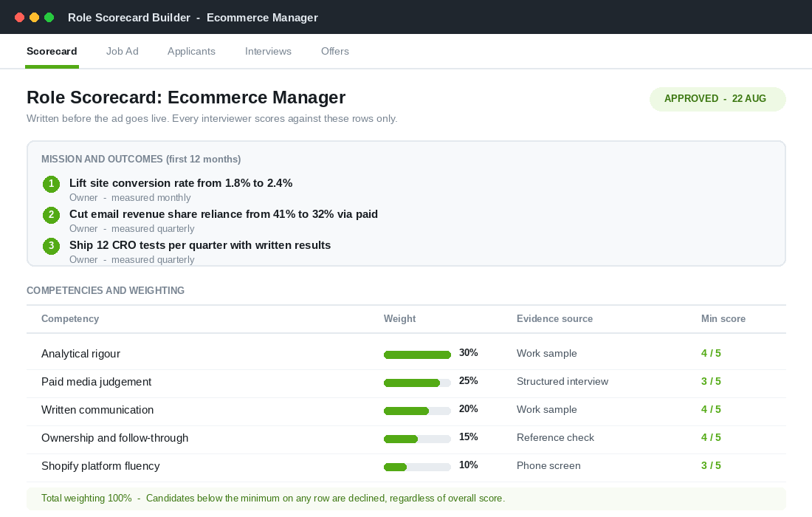Click Analytical rigour's Work sample evidence source
812x517 pixels.
tap(547, 353)
